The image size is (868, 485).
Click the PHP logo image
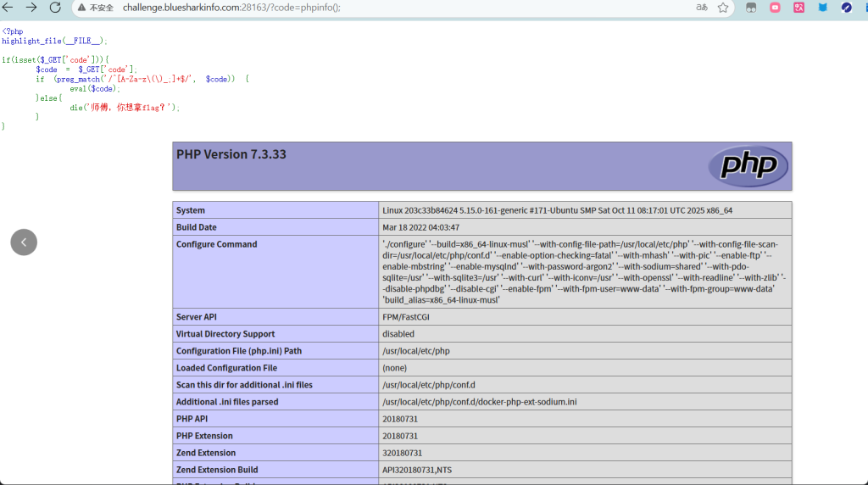[x=742, y=165]
